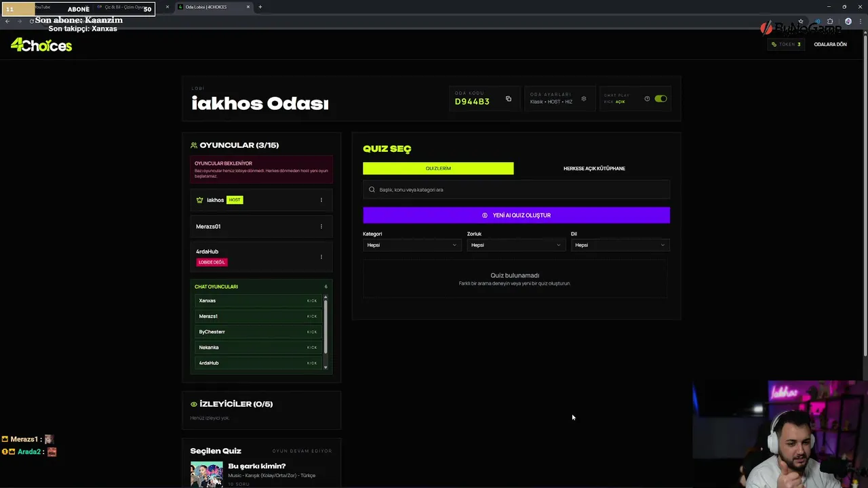Switch to Oda Lobisi 4CHOICES tab
This screenshot has width=868, height=488.
213,7
